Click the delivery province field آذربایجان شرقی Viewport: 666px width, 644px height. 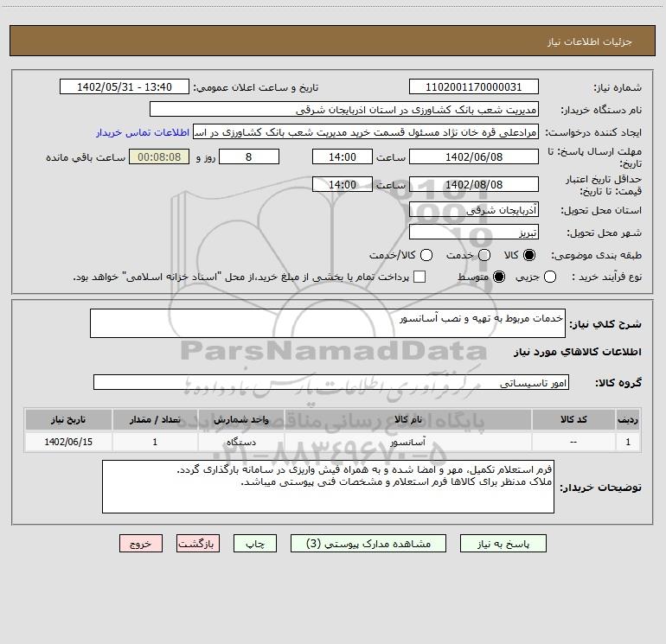[474, 209]
